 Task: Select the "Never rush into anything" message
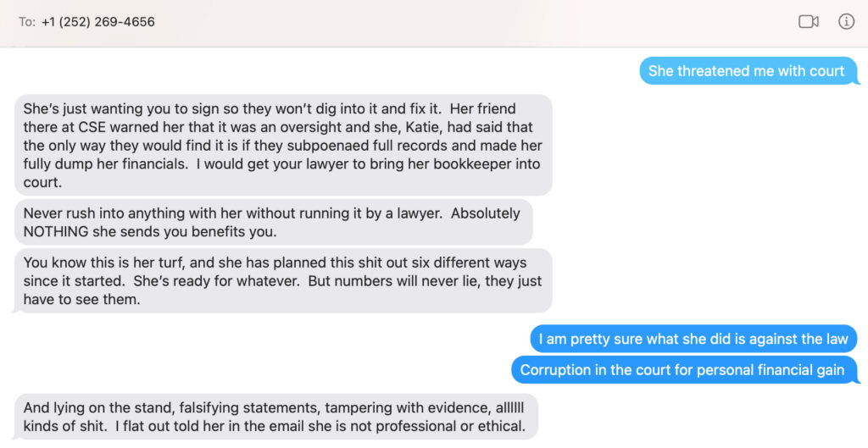click(273, 222)
